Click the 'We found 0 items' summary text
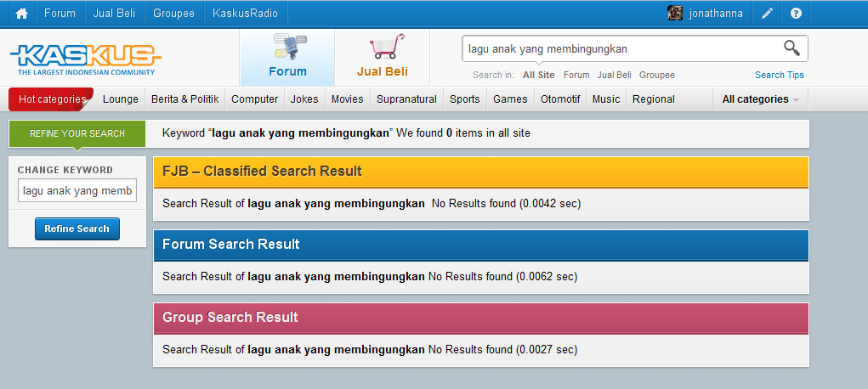The image size is (868, 389). click(463, 132)
